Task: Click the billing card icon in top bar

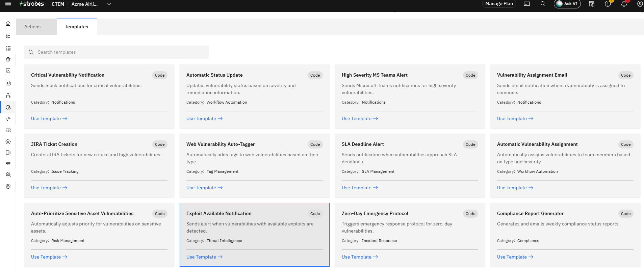Action: coord(527,4)
